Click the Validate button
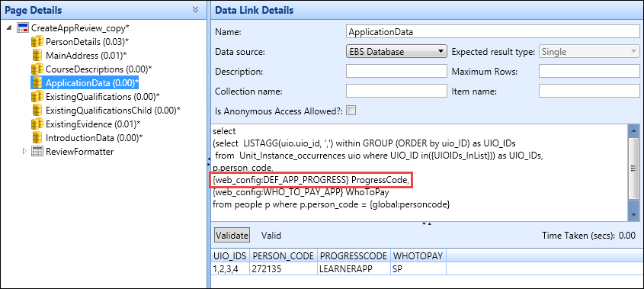The height and width of the screenshot is (289, 644). (232, 236)
